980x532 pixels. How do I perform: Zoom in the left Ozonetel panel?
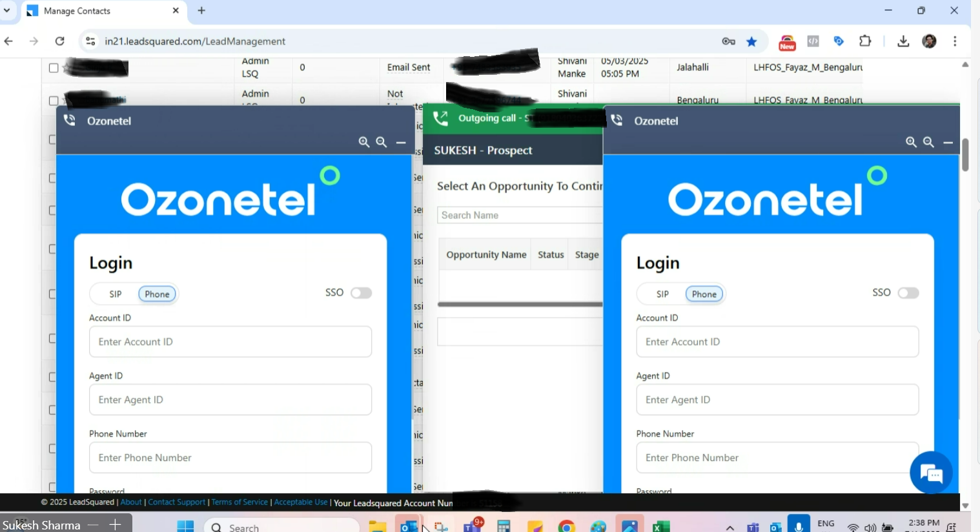(364, 142)
